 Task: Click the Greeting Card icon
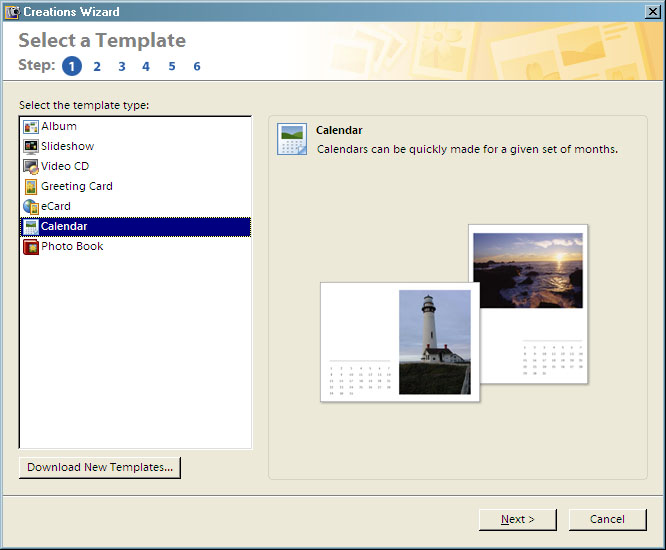pyautogui.click(x=31, y=187)
